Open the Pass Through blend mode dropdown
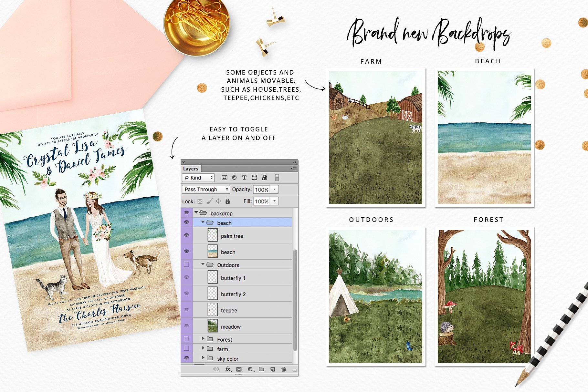 [x=205, y=190]
